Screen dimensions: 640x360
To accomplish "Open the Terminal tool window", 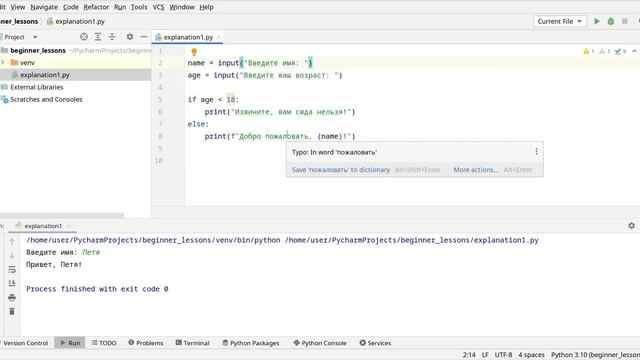I will (192, 343).
